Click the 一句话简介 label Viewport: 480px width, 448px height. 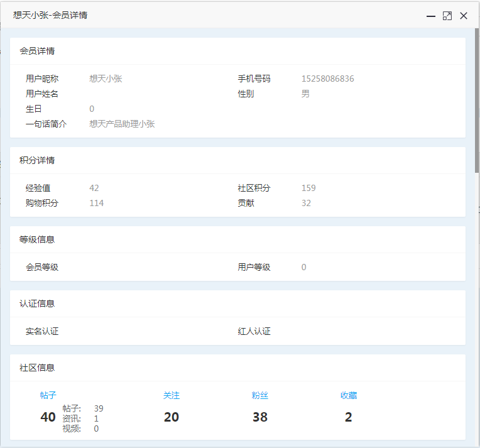point(46,124)
